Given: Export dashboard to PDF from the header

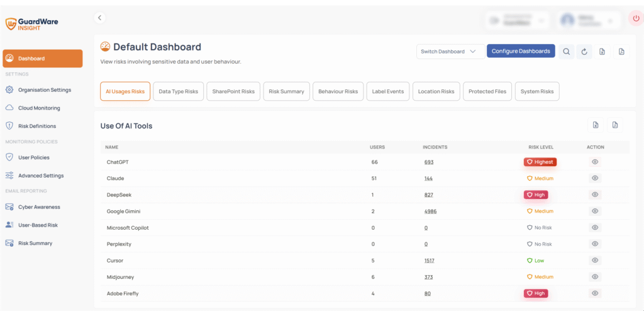Looking at the screenshot, I should tap(622, 52).
